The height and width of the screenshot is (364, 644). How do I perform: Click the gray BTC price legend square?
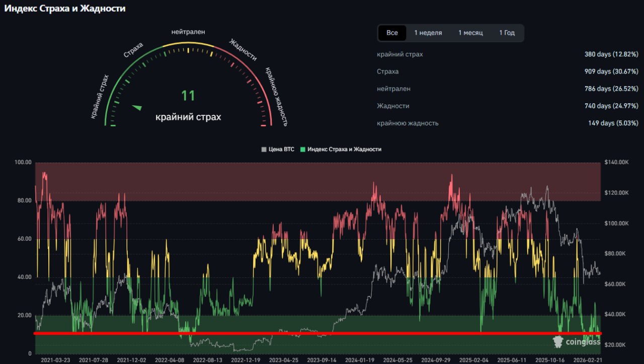(x=264, y=150)
